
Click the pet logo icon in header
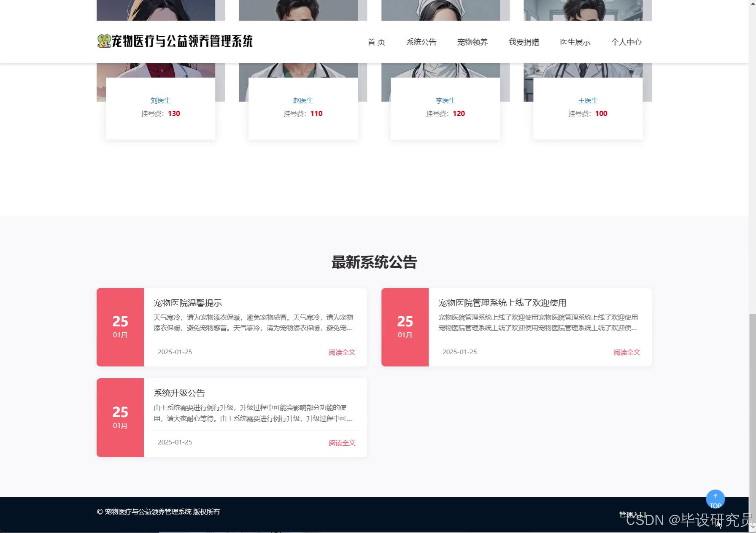(104, 41)
